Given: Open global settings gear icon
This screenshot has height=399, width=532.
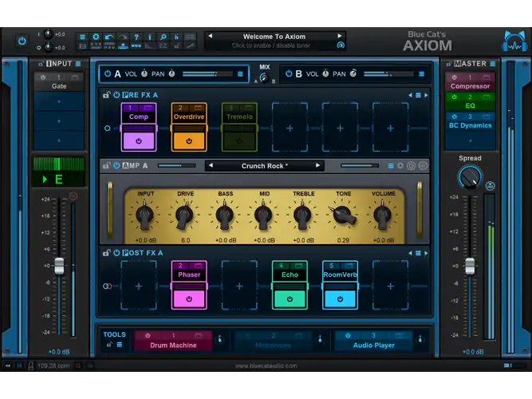Looking at the screenshot, I should [x=96, y=37].
